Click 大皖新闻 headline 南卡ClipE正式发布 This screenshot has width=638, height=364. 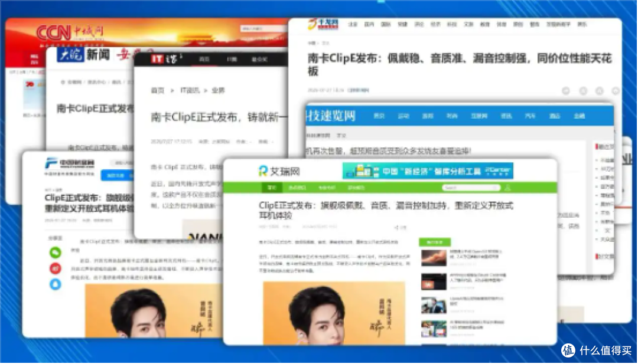tap(95, 109)
